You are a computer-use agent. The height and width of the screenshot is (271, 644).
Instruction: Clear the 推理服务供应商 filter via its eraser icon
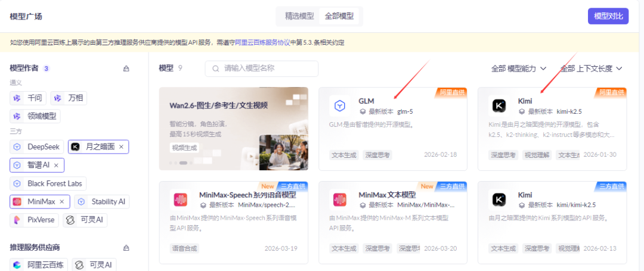126,248
